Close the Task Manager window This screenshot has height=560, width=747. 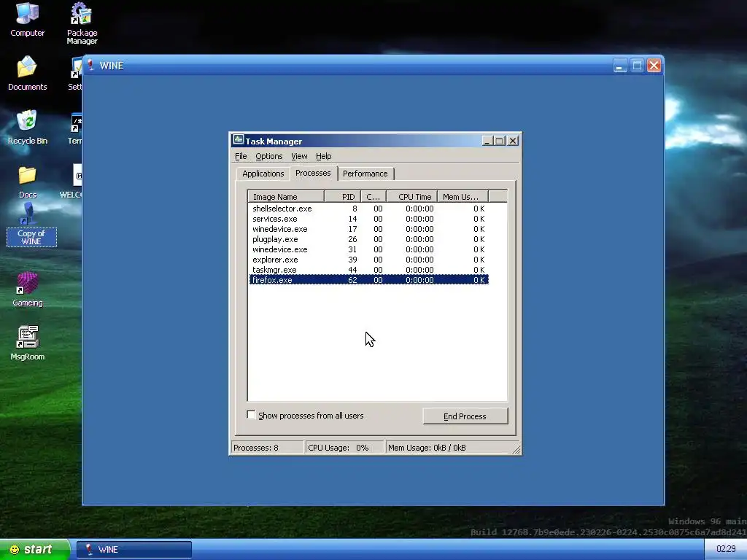pos(513,141)
